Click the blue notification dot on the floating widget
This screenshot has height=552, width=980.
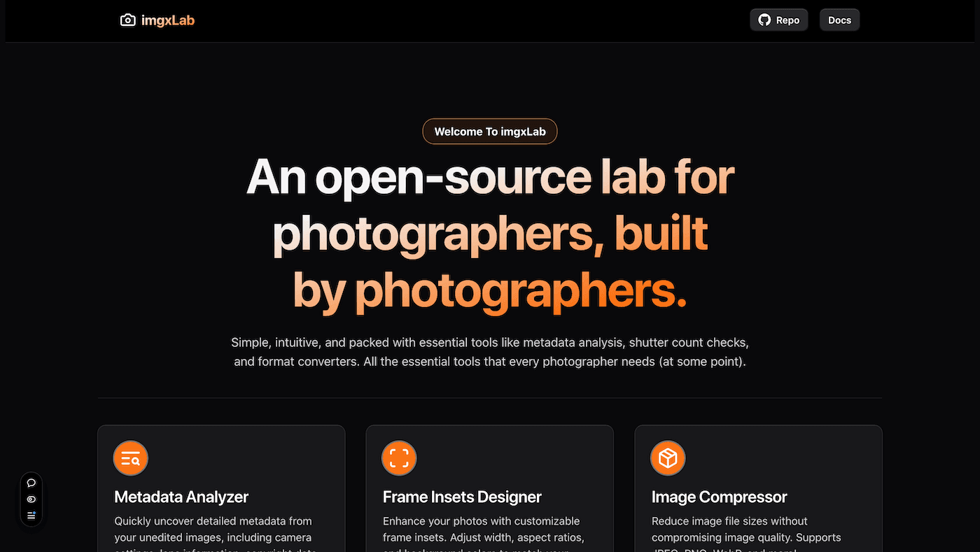(34, 513)
